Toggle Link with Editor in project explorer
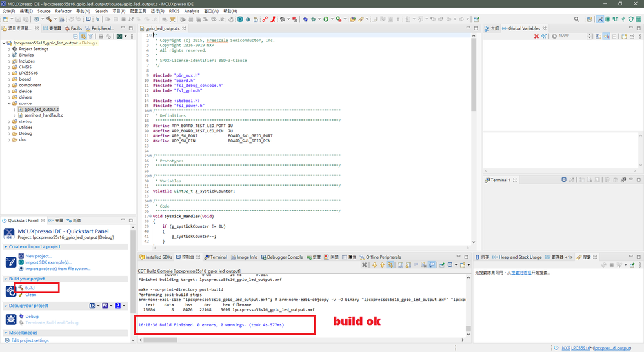Image resolution: width=644 pixels, height=352 pixels. pos(83,37)
